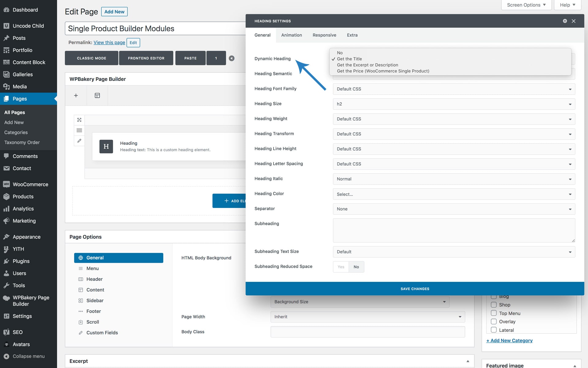This screenshot has height=368, width=588.
Task: Open the Heading Color select dropdown
Action: point(454,194)
